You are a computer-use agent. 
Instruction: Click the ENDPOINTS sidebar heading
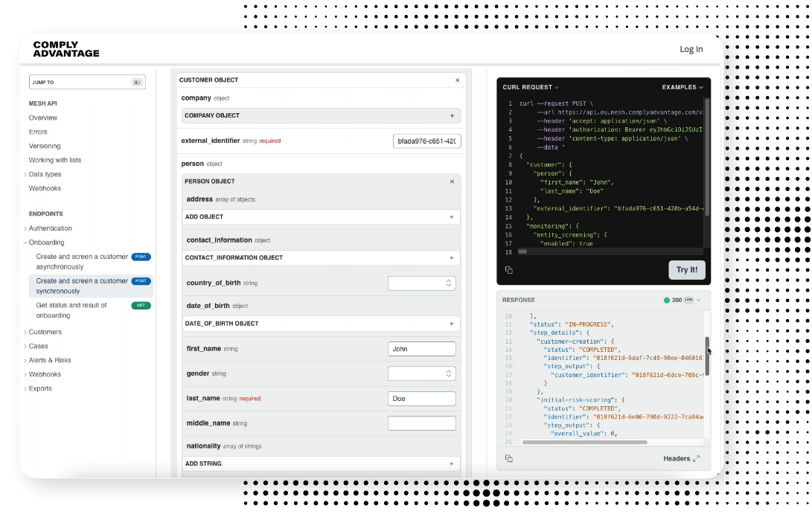coord(45,213)
